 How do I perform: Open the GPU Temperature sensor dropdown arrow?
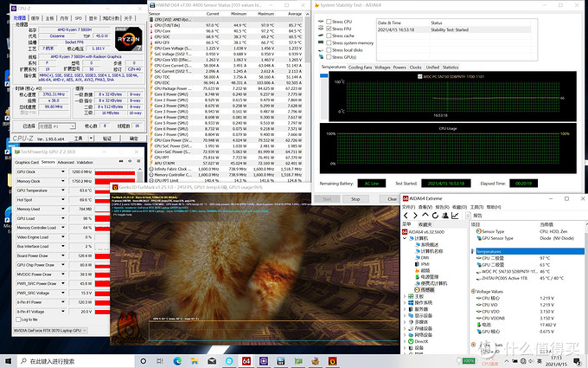click(63, 190)
